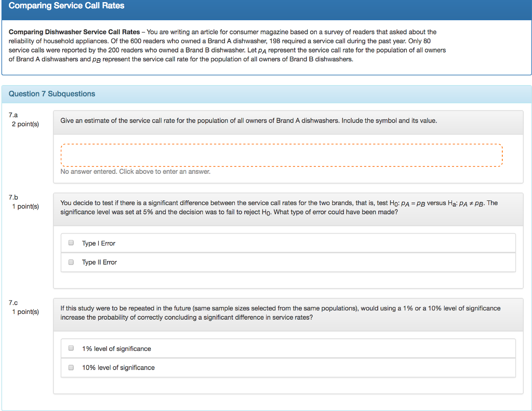Click the 7.b prompt about type of error
The image size is (532, 411).
pyautogui.click(x=278, y=208)
